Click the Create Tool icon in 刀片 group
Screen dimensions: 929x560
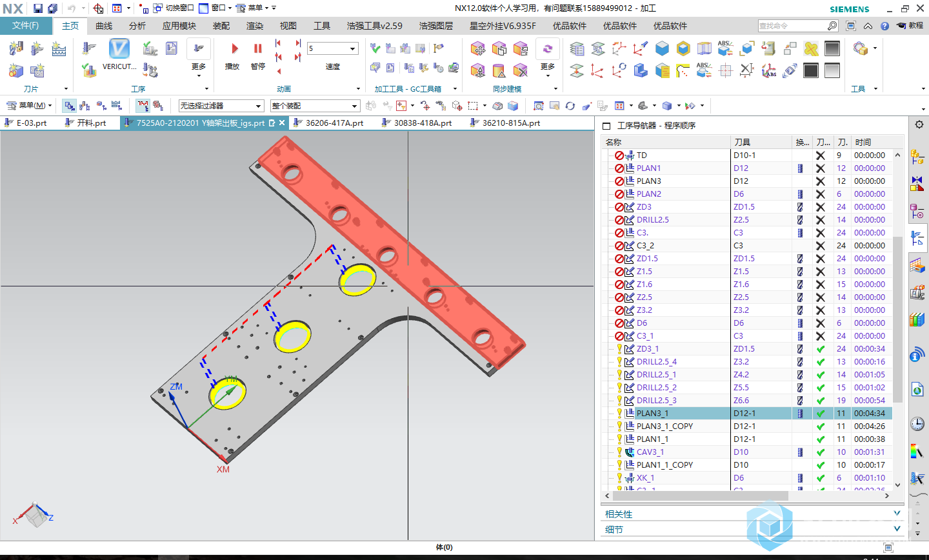tap(16, 48)
